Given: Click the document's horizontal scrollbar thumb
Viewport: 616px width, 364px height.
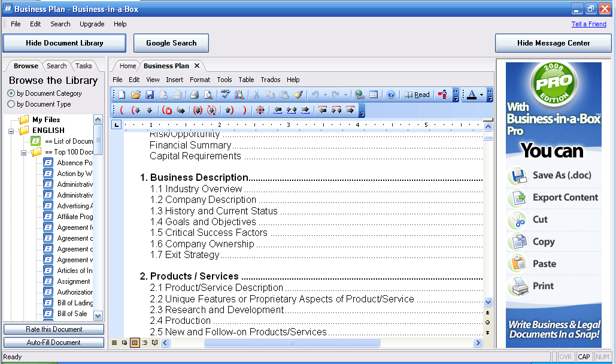Looking at the screenshot, I should [292, 343].
